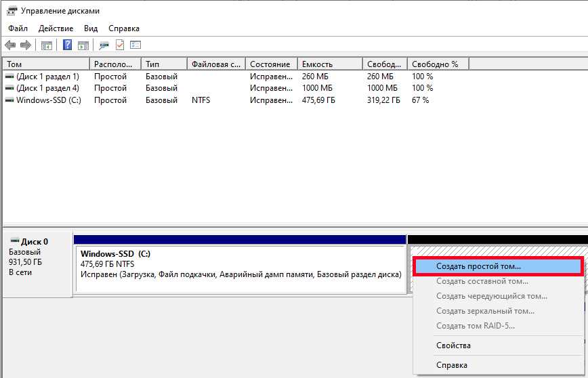Select the Windows-SSD (C:) row in volume list
Screen dimensions: 588x378
pos(47,100)
